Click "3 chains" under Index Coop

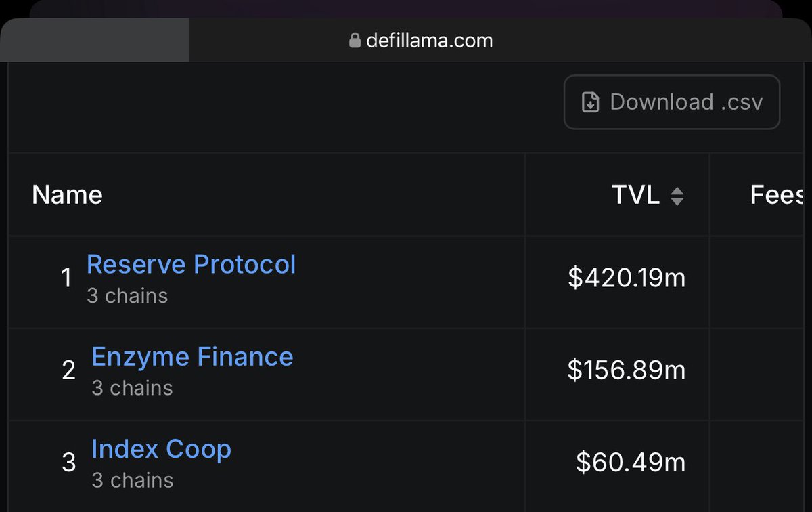pyautogui.click(x=132, y=480)
